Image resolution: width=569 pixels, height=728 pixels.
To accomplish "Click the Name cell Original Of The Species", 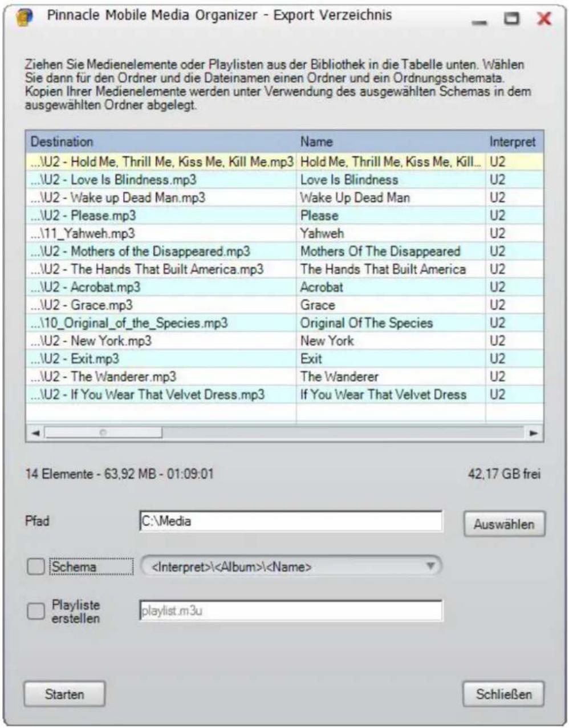I will pyautogui.click(x=391, y=323).
